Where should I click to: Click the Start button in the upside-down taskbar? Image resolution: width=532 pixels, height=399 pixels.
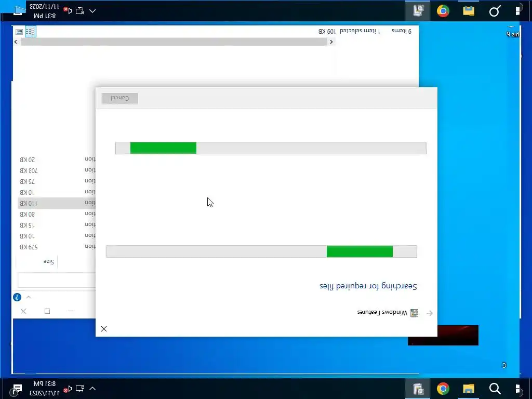(517, 11)
